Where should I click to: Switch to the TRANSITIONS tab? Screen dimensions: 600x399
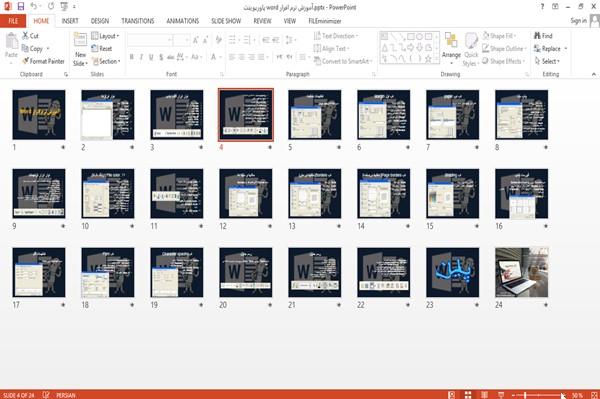[x=138, y=21]
